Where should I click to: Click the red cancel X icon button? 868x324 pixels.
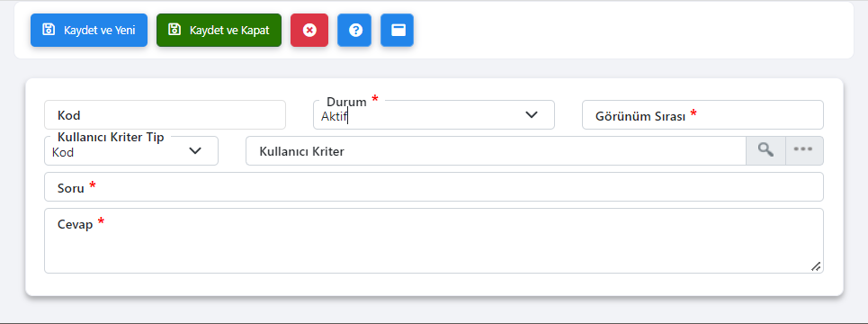(309, 30)
